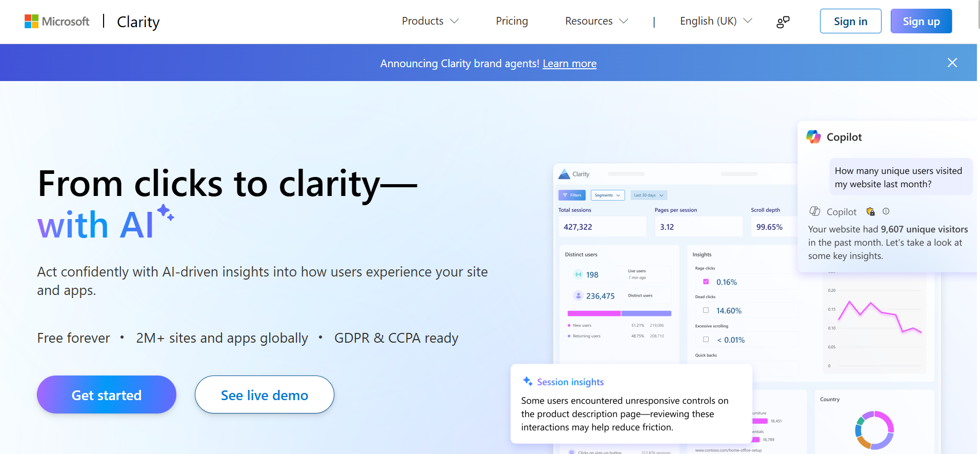This screenshot has width=980, height=454.
Task: Click the small Copilot reply icon
Action: pyautogui.click(x=815, y=211)
